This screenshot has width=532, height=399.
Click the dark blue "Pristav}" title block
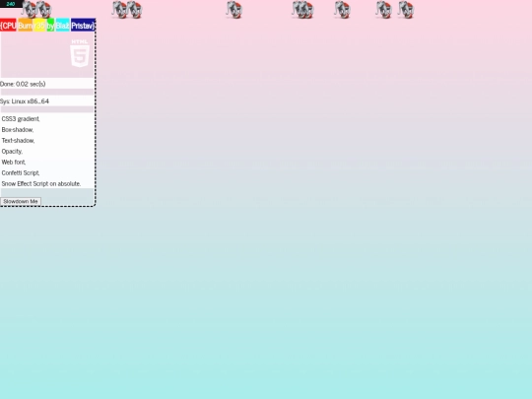(x=83, y=25)
